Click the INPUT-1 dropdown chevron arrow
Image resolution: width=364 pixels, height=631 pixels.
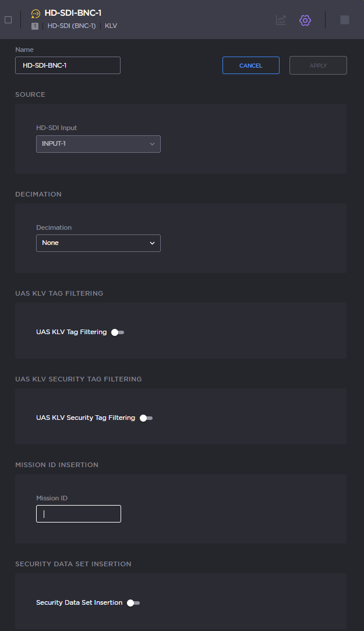pyautogui.click(x=153, y=144)
